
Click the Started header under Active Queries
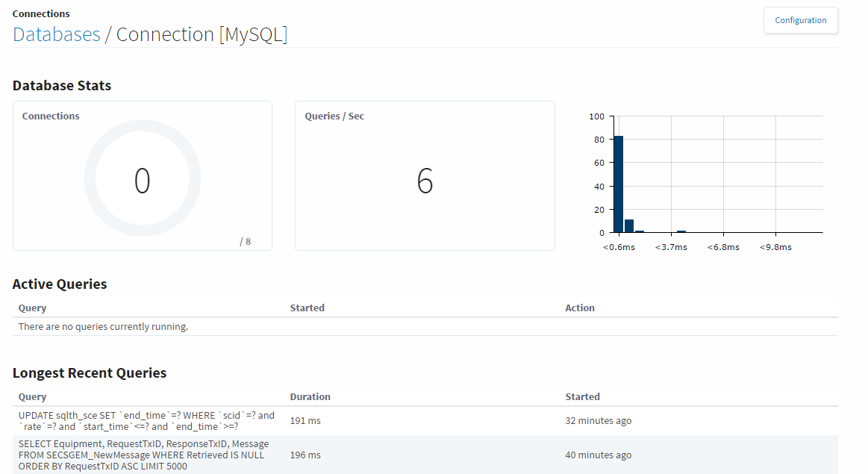click(x=307, y=308)
